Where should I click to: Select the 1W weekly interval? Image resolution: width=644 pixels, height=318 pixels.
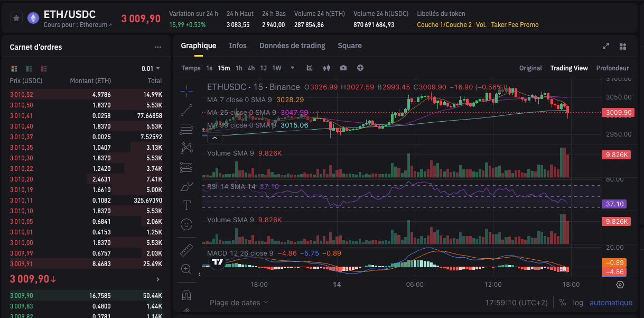click(x=277, y=68)
